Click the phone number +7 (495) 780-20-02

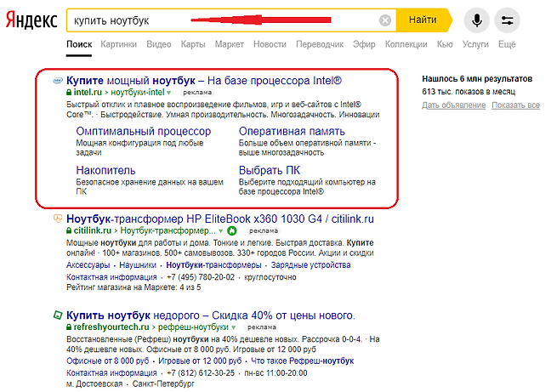201,277
